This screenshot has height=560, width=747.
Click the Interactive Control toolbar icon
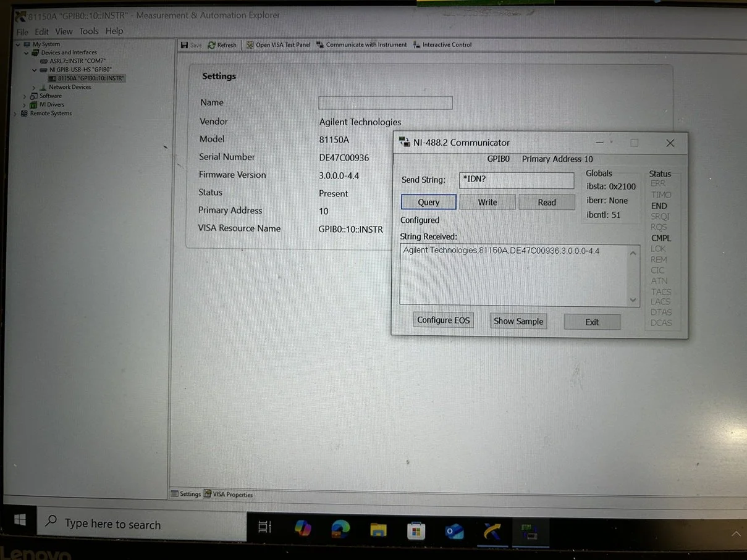click(417, 45)
